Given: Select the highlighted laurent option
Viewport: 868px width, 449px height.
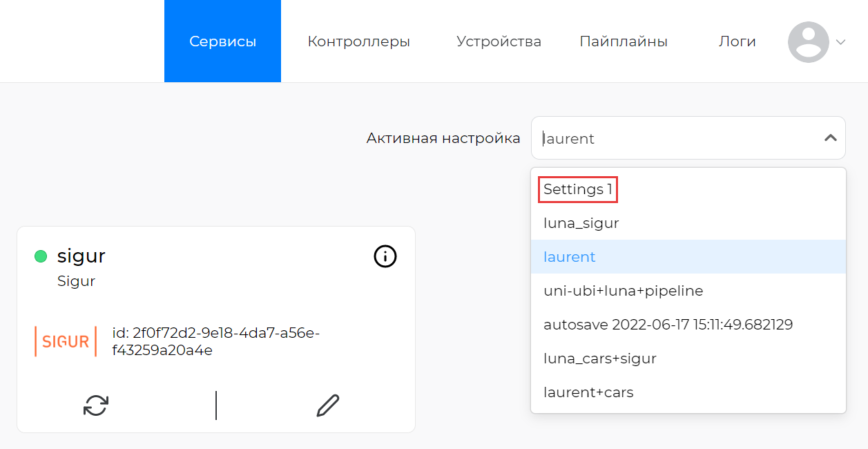Looking at the screenshot, I should (x=688, y=257).
